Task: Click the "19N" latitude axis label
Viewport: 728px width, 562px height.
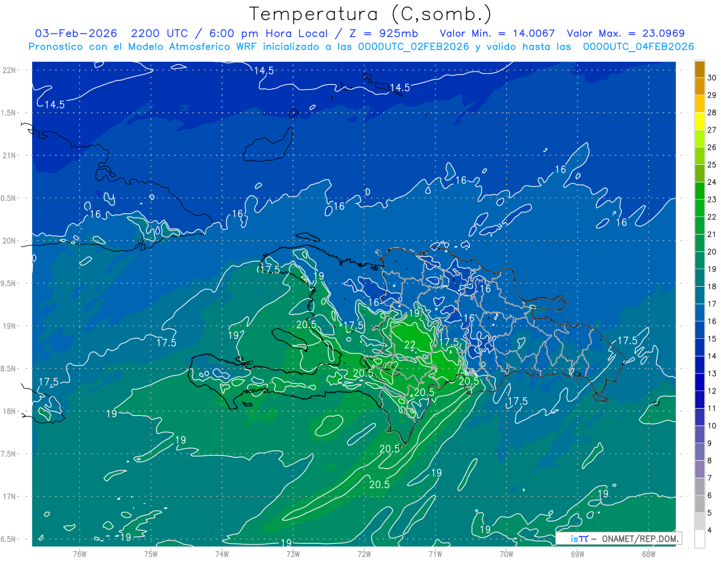Action: pos(8,326)
